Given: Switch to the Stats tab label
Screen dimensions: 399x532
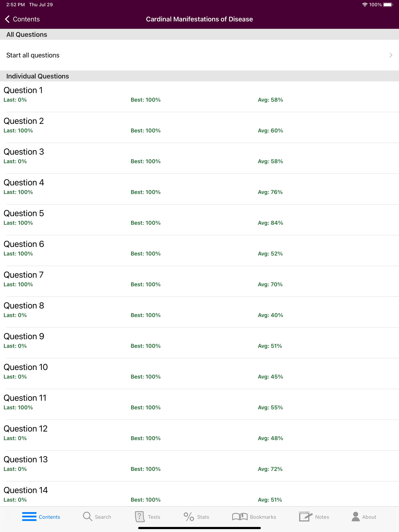Looking at the screenshot, I should pyautogui.click(x=203, y=517).
